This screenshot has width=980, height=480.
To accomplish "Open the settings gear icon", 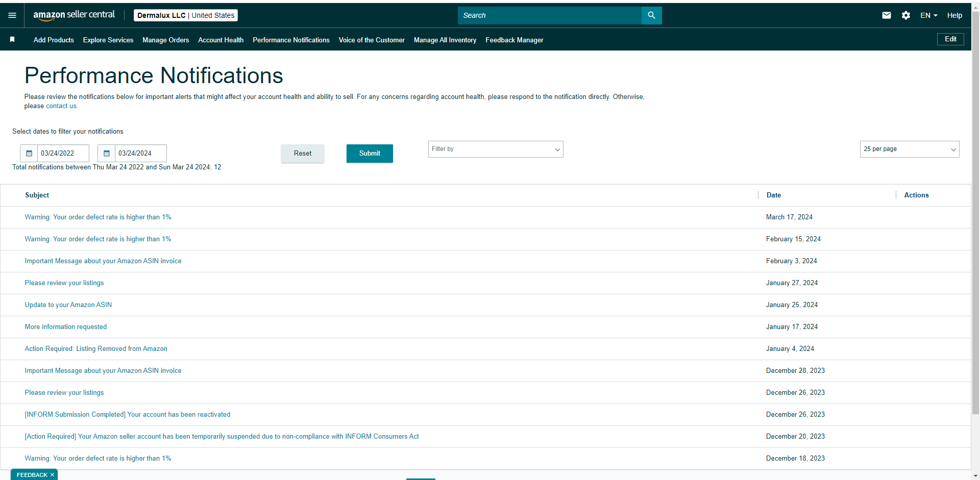I will (x=906, y=15).
